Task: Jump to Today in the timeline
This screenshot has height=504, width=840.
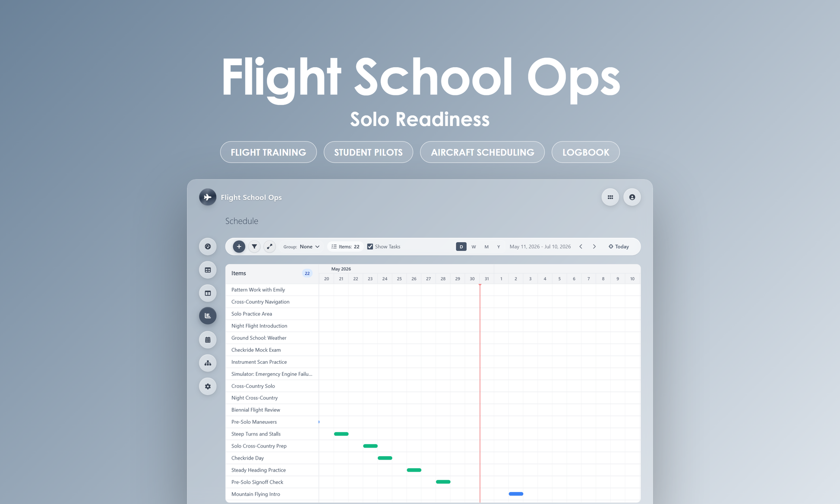Action: (619, 246)
